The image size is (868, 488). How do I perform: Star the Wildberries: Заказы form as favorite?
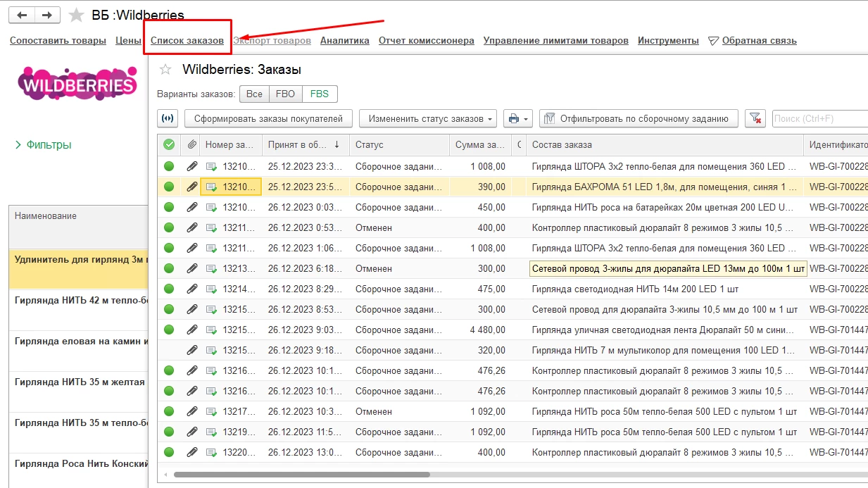pos(165,69)
